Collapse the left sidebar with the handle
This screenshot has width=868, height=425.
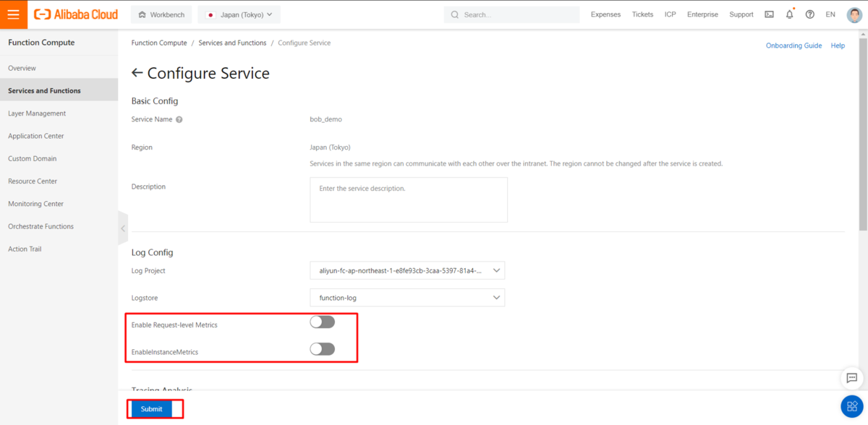123,228
